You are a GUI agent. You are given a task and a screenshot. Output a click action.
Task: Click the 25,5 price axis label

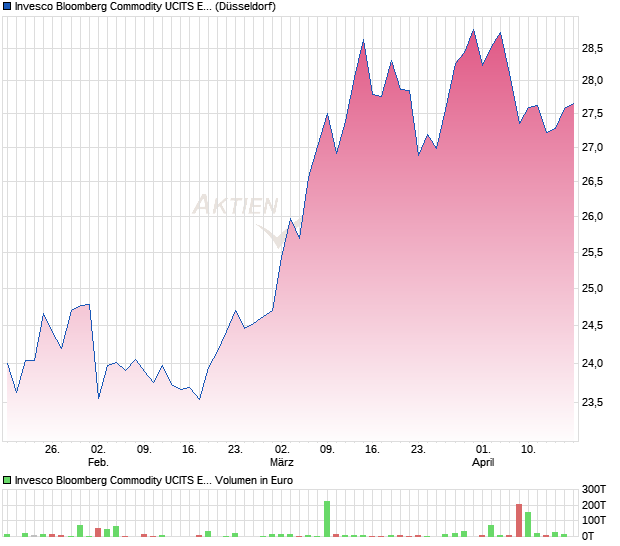point(592,252)
